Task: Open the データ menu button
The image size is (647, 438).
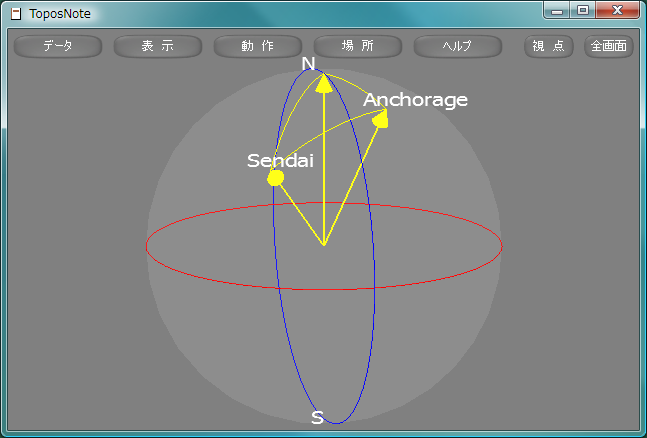Action: (58, 46)
